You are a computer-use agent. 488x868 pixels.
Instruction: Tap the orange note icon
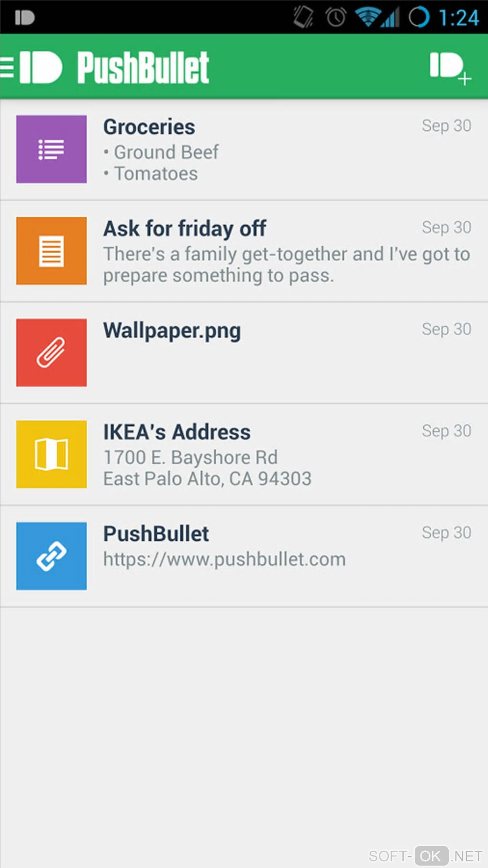pyautogui.click(x=52, y=251)
